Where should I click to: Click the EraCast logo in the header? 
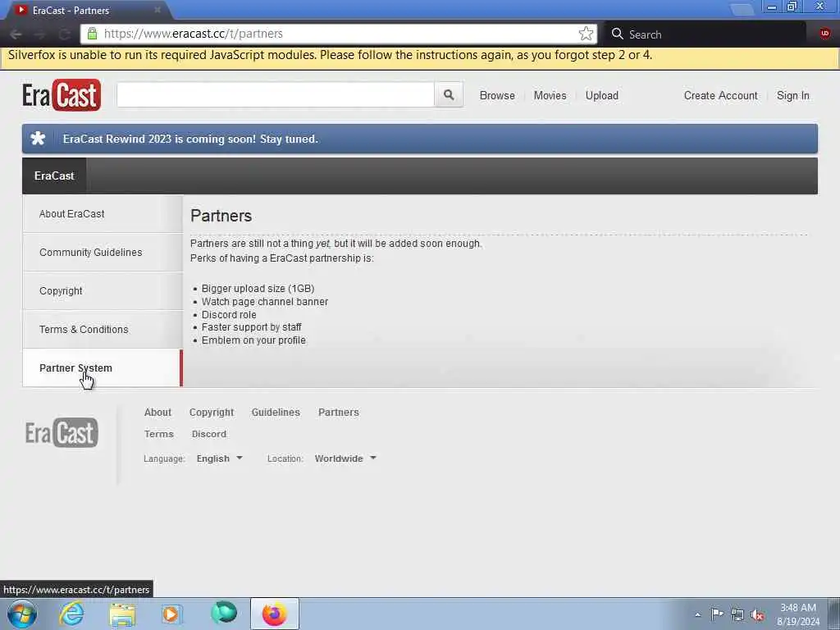point(62,95)
